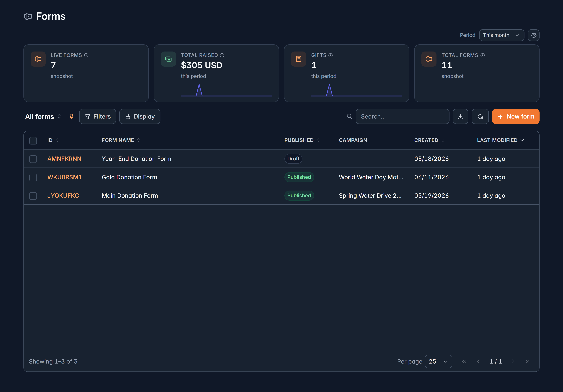Sort by Form Name column
The width and height of the screenshot is (563, 392).
coord(121,140)
